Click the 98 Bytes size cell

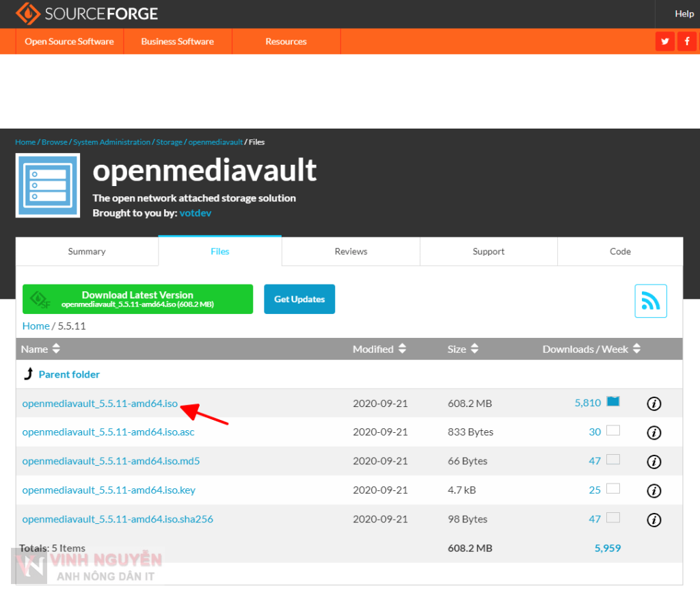[468, 519]
